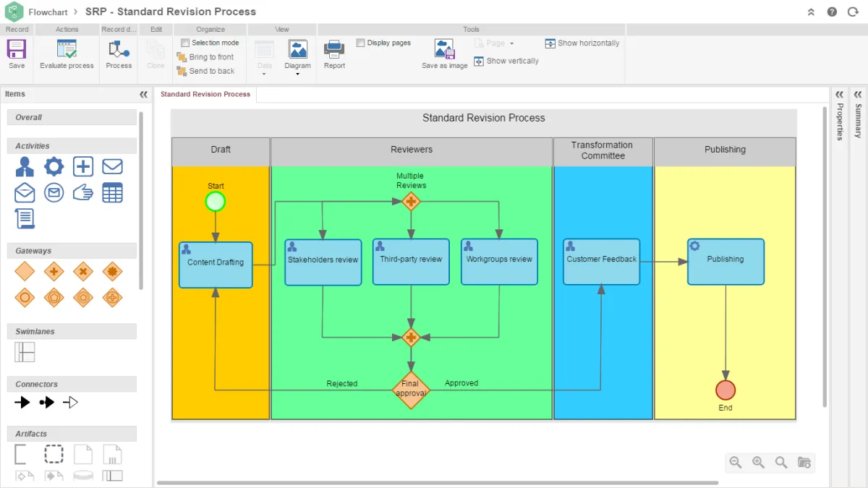Select the Content Drafting task box

pos(216,265)
